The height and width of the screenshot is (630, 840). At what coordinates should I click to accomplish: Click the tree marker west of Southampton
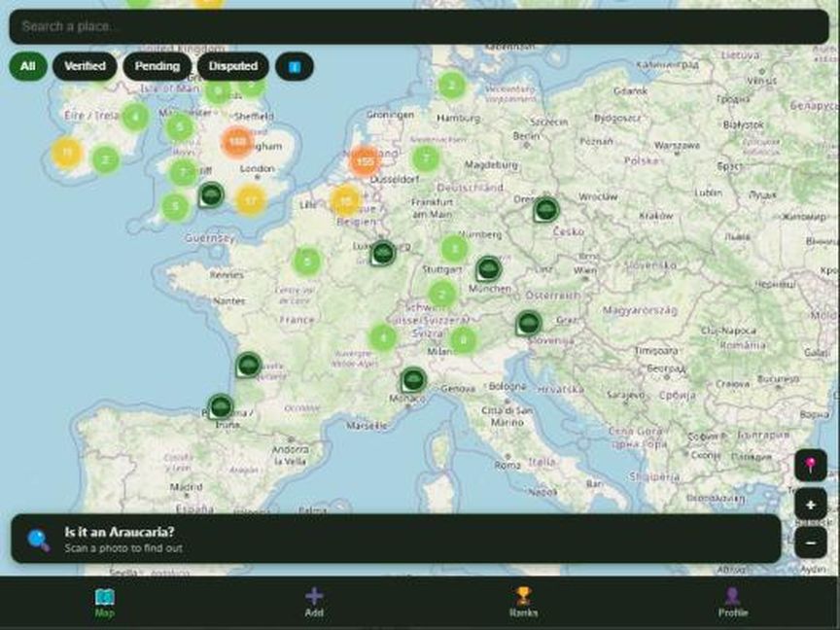click(x=211, y=194)
